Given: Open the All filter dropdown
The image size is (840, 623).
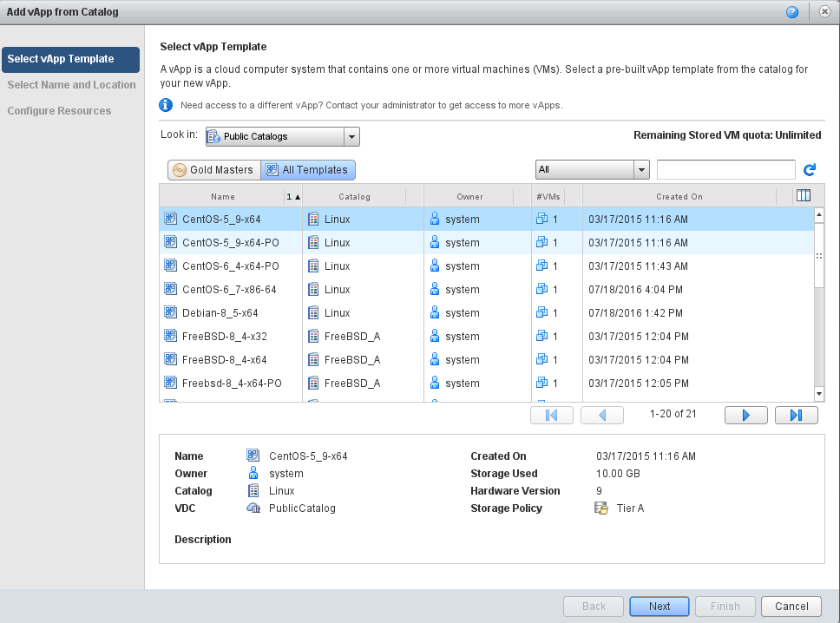Looking at the screenshot, I should pos(641,170).
